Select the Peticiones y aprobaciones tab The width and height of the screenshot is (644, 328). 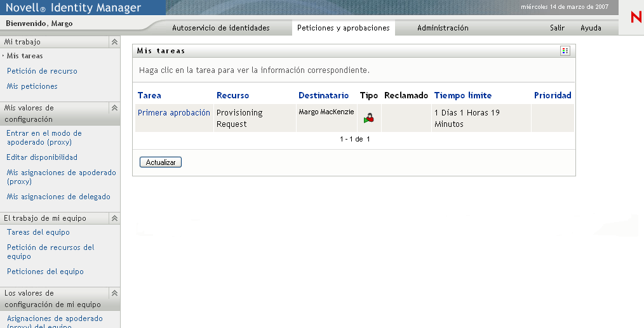[x=344, y=28]
